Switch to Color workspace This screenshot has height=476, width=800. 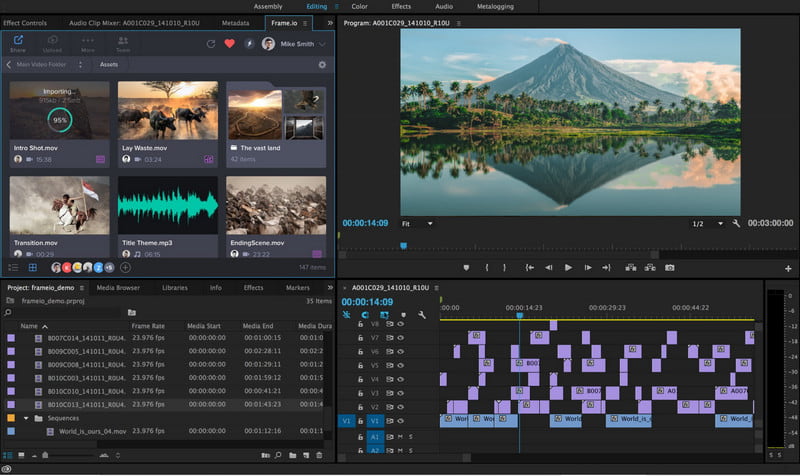[x=359, y=7]
